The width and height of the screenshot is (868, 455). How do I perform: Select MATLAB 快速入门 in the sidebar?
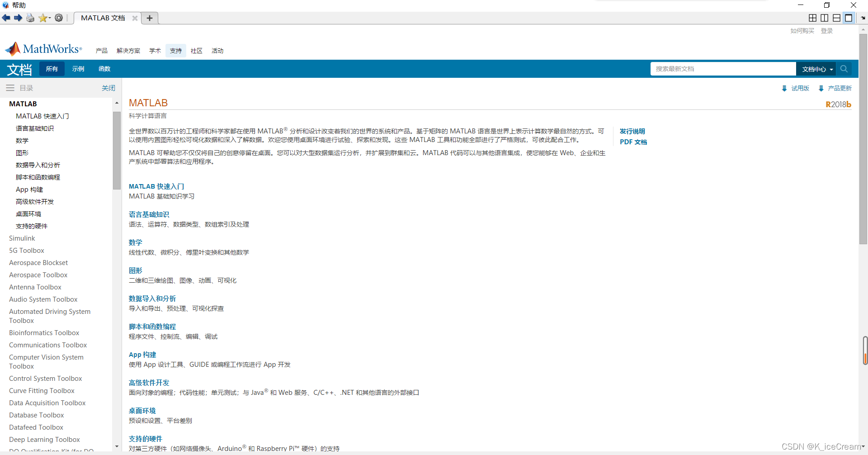(x=42, y=116)
